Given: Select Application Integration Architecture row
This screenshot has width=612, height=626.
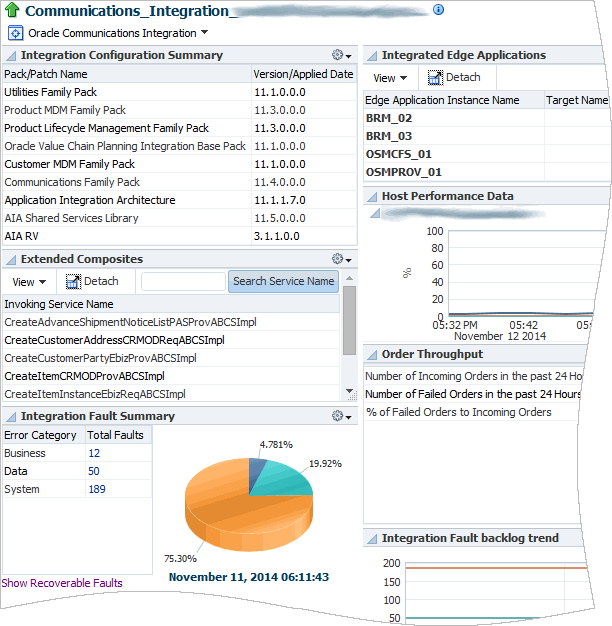Looking at the screenshot, I should pos(180,200).
